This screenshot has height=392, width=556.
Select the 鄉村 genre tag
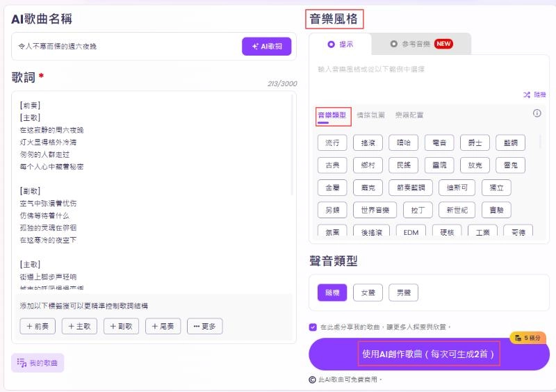(x=368, y=165)
